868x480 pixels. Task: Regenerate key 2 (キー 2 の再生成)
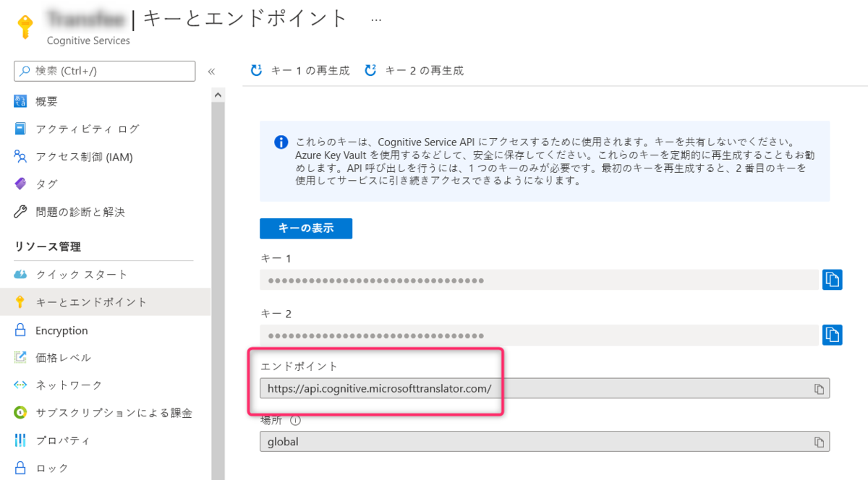(x=414, y=70)
